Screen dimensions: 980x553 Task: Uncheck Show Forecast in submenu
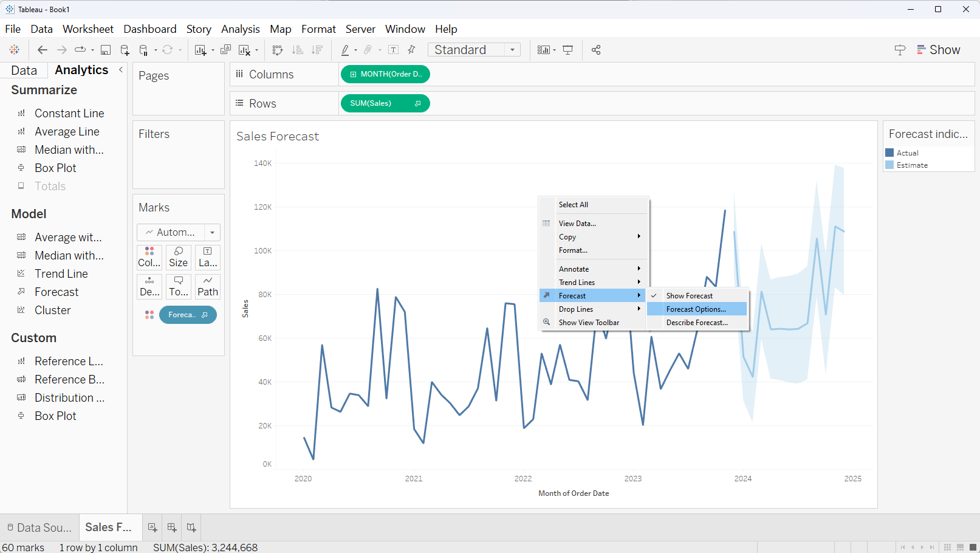click(689, 296)
